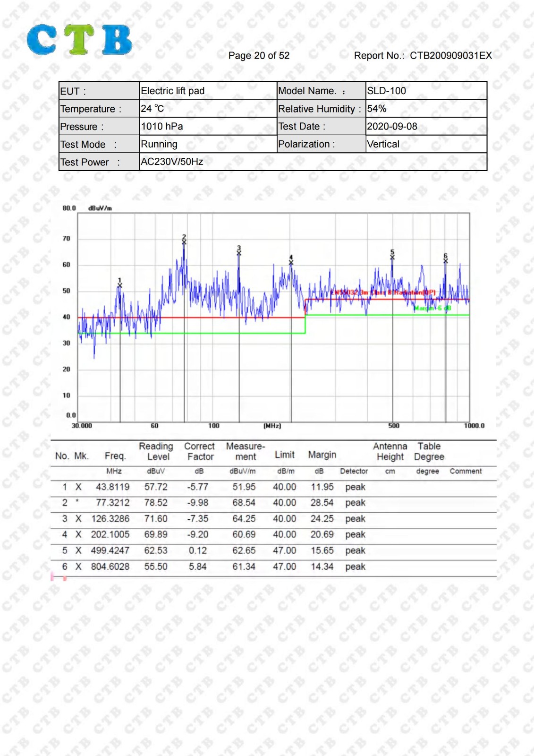534x756 pixels.
Task: Click the 30.000 x-axis start label
Action: [82, 426]
